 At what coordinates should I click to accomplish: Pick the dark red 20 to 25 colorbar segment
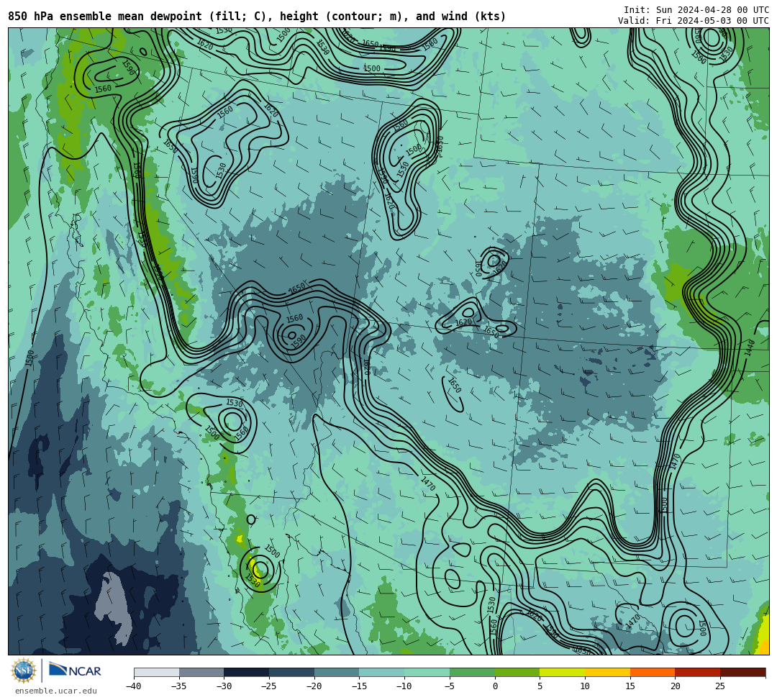coord(698,672)
